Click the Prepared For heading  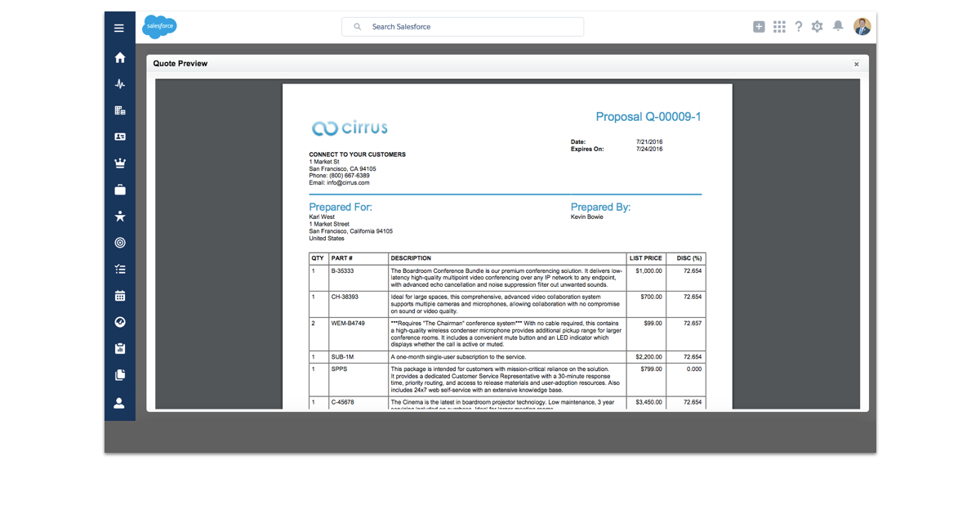[x=341, y=208]
